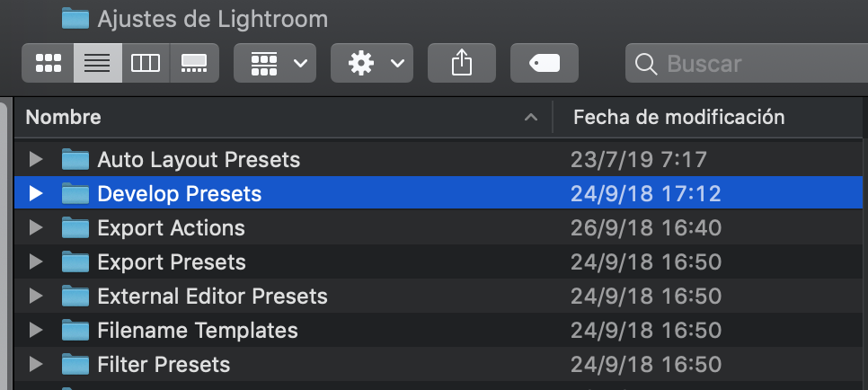Open the gear action menu

point(372,63)
